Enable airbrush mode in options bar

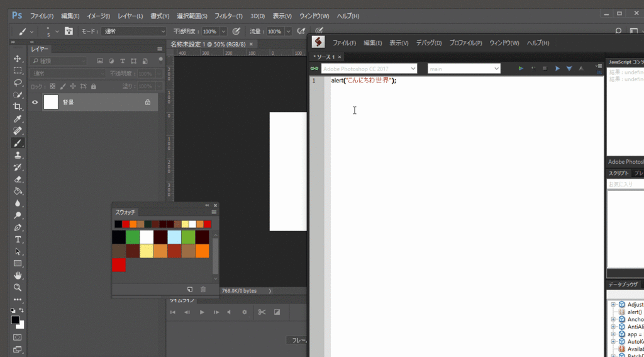[x=301, y=31]
